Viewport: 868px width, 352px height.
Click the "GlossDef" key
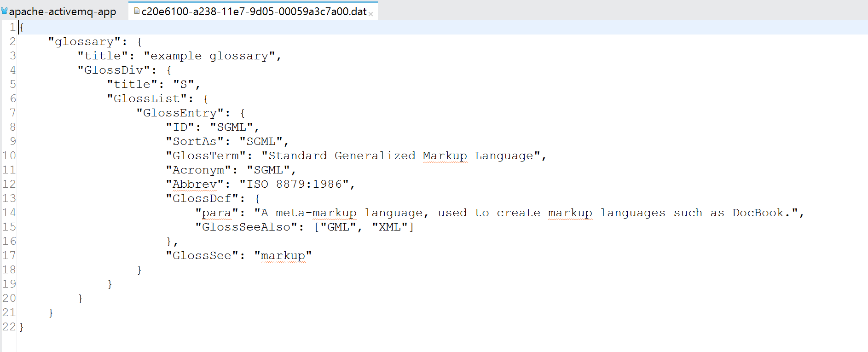[202, 199]
